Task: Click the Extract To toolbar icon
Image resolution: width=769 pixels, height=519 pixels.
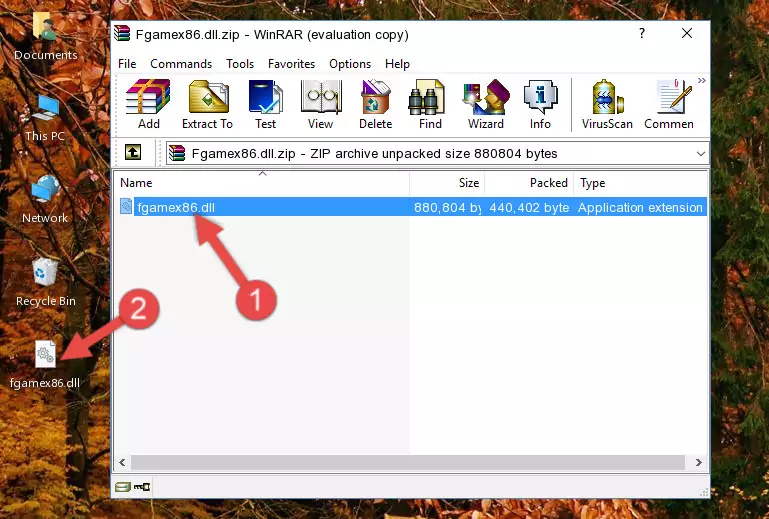Action: pyautogui.click(x=207, y=104)
